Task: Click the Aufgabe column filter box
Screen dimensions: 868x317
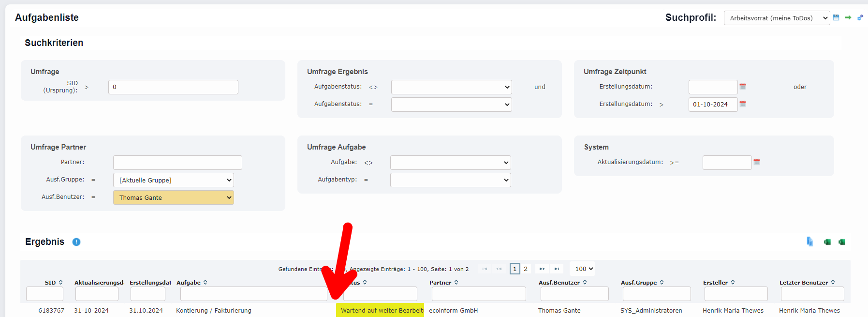Action: 254,294
